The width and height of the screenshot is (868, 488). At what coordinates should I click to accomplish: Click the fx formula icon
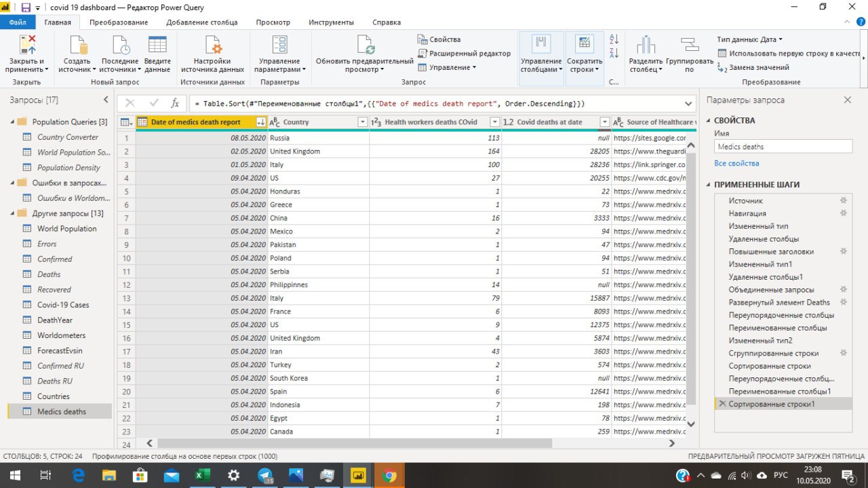(x=175, y=103)
